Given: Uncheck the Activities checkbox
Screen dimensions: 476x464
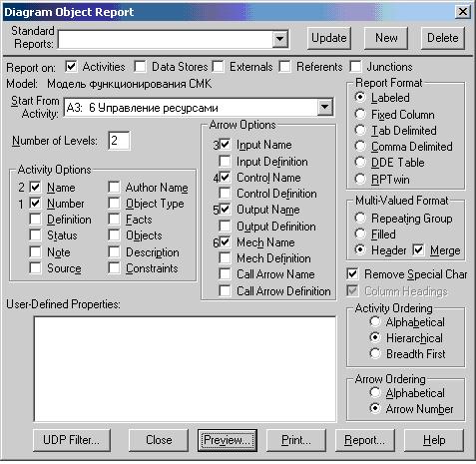Looking at the screenshot, I should [x=71, y=66].
